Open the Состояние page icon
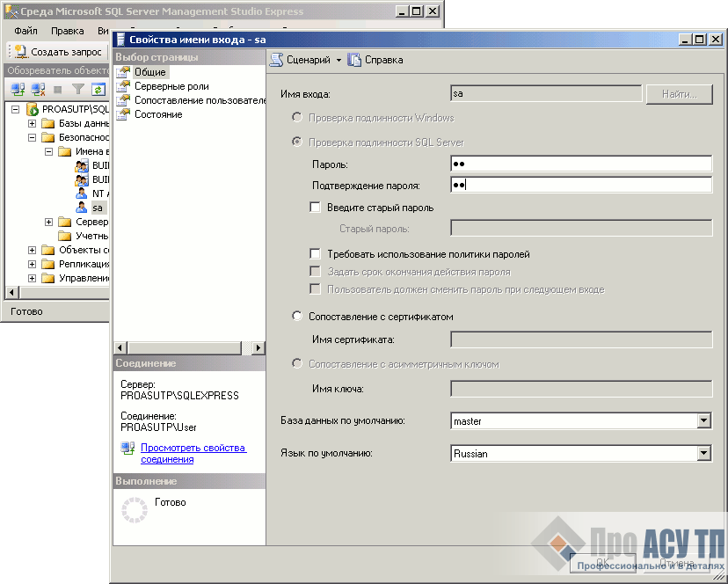The width and height of the screenshot is (728, 584). [x=123, y=114]
